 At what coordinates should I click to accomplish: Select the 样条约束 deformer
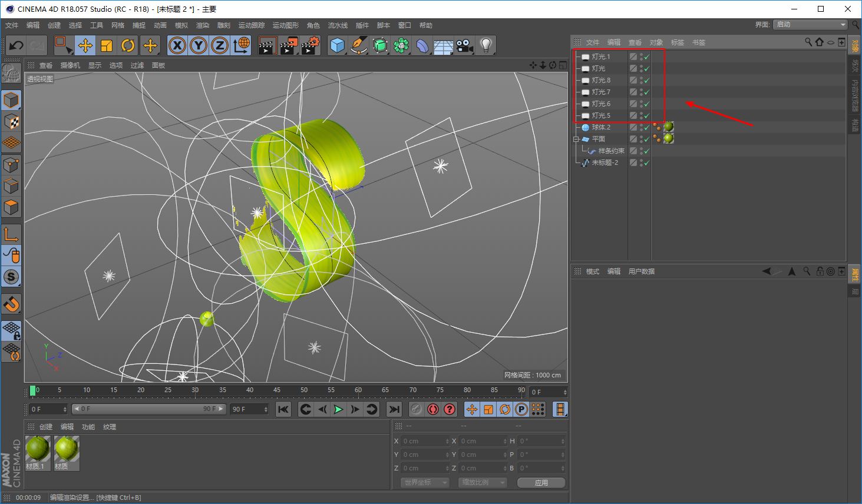coord(612,151)
